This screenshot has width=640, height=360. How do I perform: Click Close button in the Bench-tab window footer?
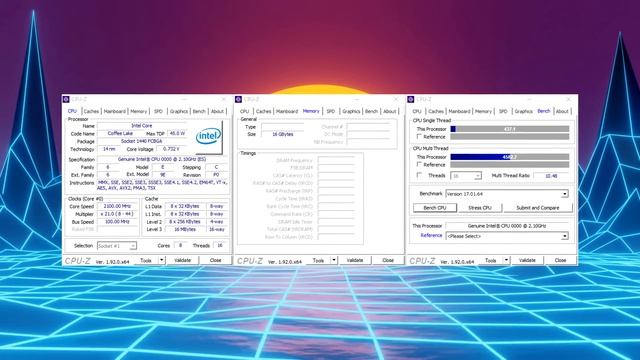point(560,260)
